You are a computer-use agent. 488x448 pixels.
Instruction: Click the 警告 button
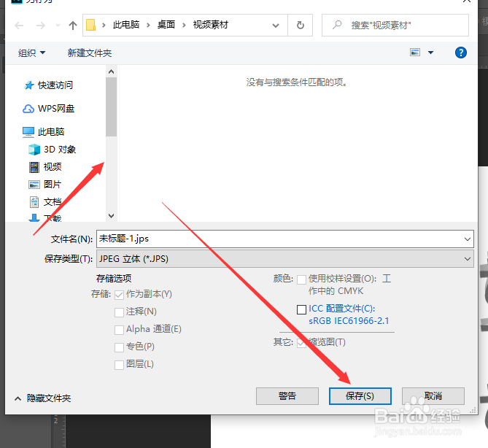click(287, 396)
